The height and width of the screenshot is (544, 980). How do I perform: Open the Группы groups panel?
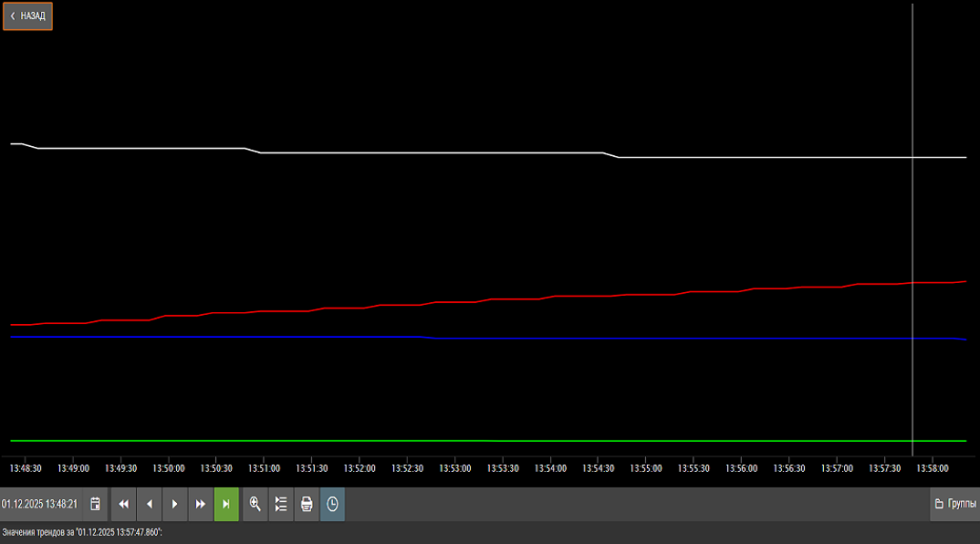tap(954, 504)
